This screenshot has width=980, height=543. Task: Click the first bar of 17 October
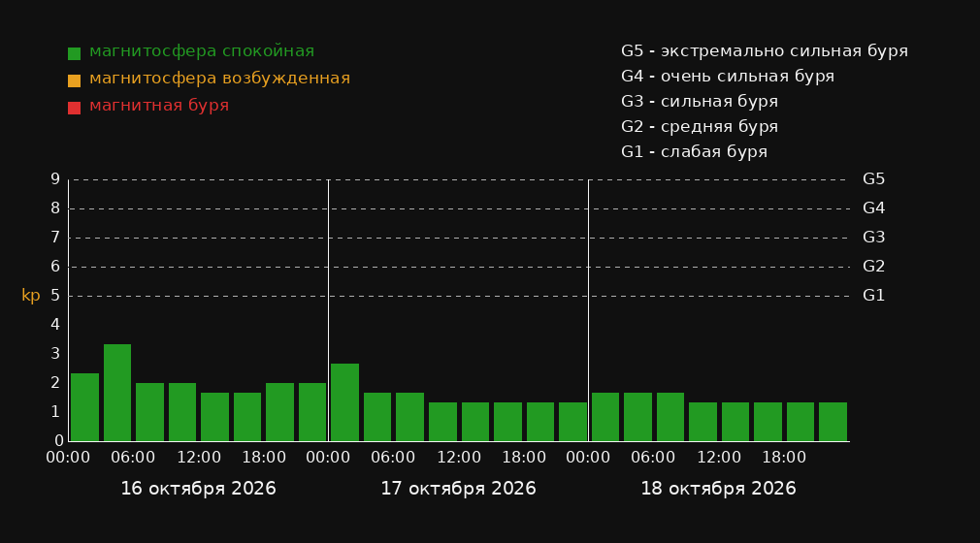tap(345, 402)
